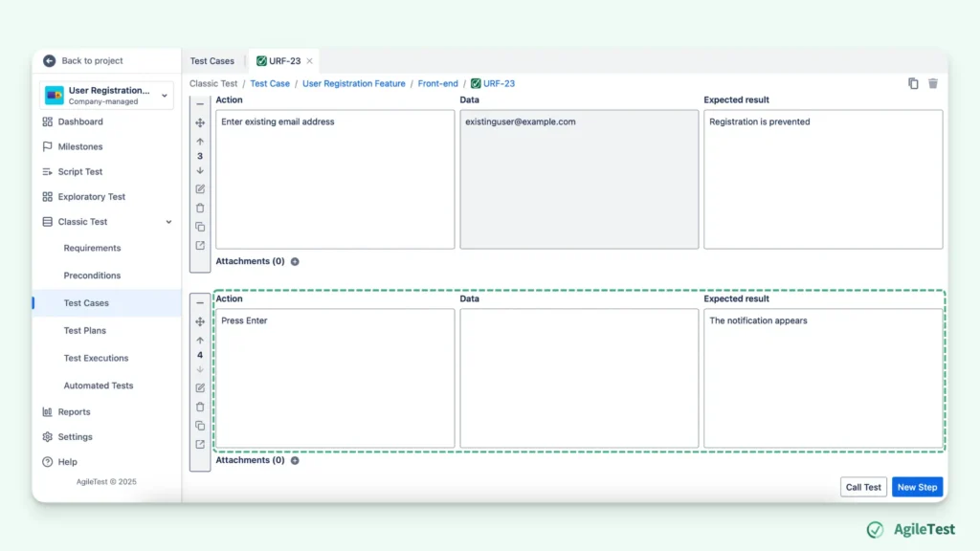Click the Settings gear icon
The image size is (980, 551).
pyautogui.click(x=48, y=436)
